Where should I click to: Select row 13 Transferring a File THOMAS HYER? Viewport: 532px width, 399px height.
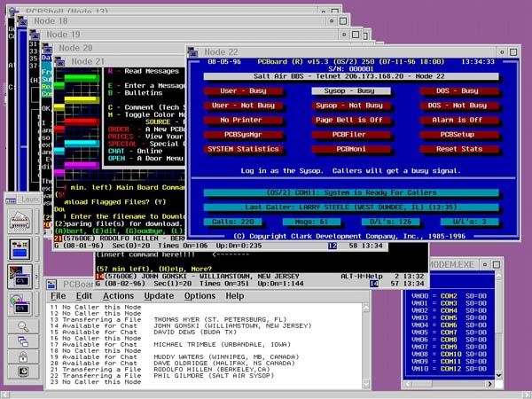168,319
